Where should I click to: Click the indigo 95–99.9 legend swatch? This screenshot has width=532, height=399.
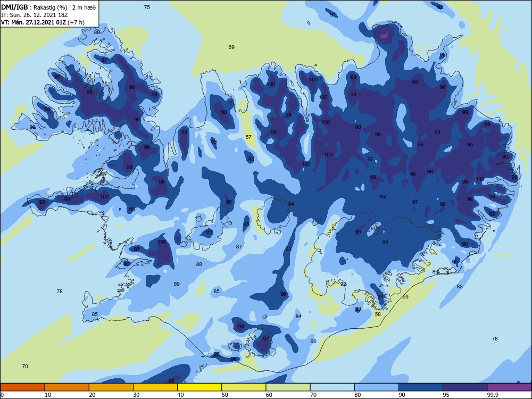tap(465, 387)
